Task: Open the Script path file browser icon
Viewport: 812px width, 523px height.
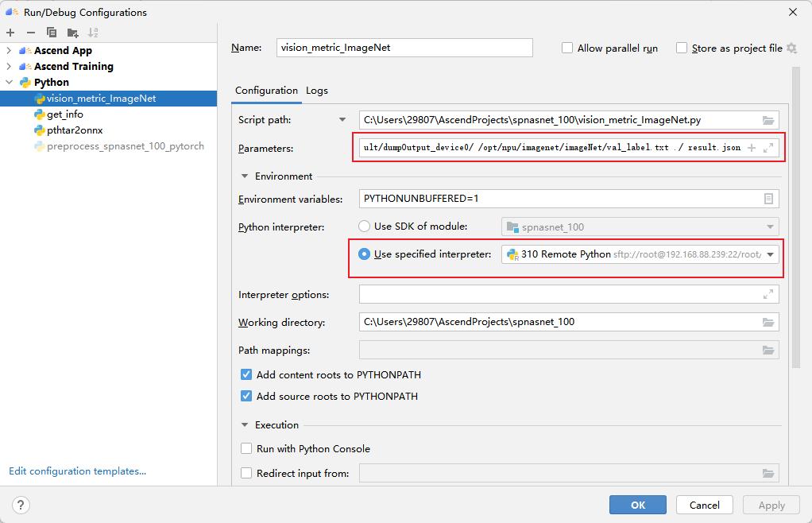Action: (768, 121)
